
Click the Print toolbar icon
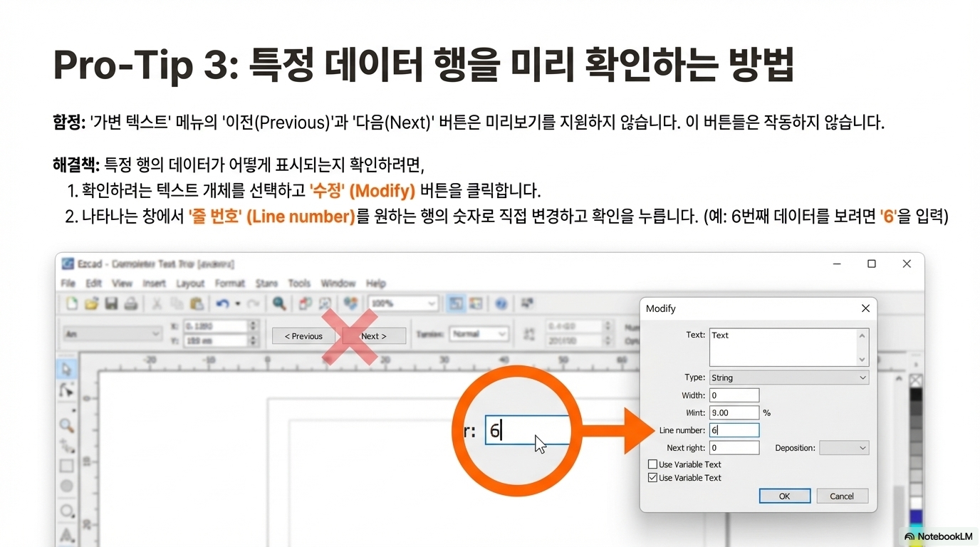pyautogui.click(x=131, y=303)
